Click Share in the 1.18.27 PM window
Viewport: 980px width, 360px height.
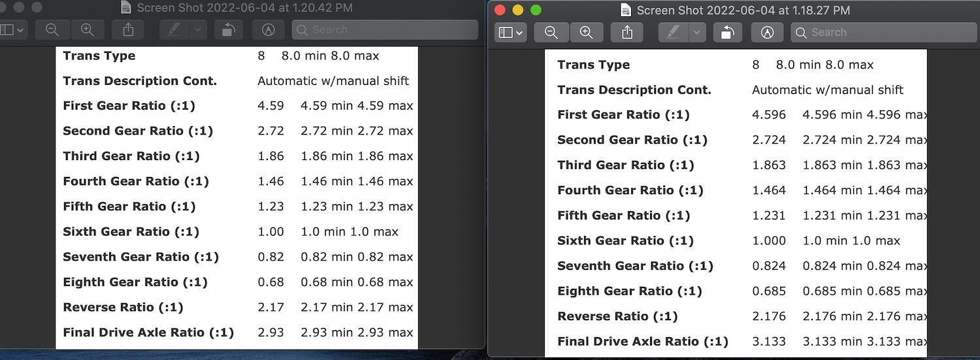point(627,32)
